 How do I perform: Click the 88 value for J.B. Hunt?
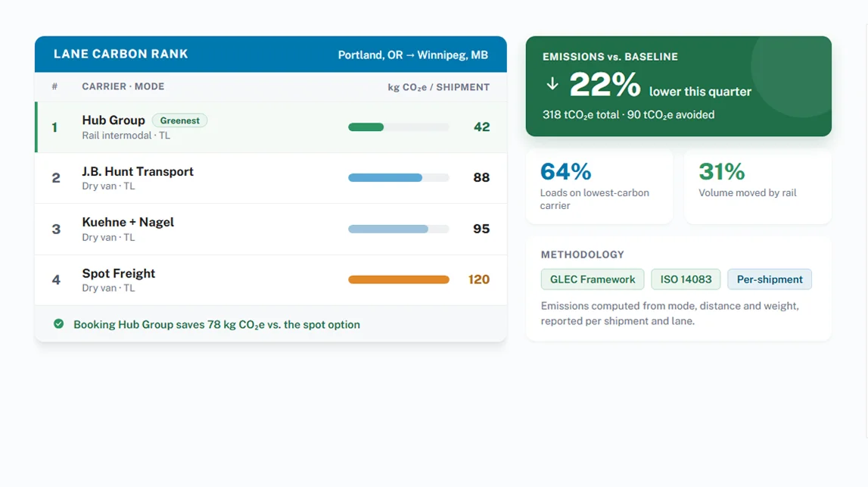tap(481, 178)
